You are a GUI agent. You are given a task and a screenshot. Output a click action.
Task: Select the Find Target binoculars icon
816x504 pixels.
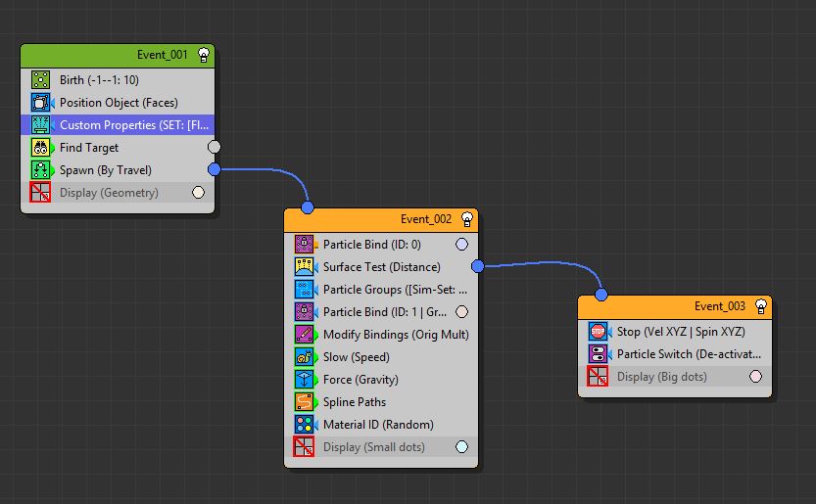(40, 148)
